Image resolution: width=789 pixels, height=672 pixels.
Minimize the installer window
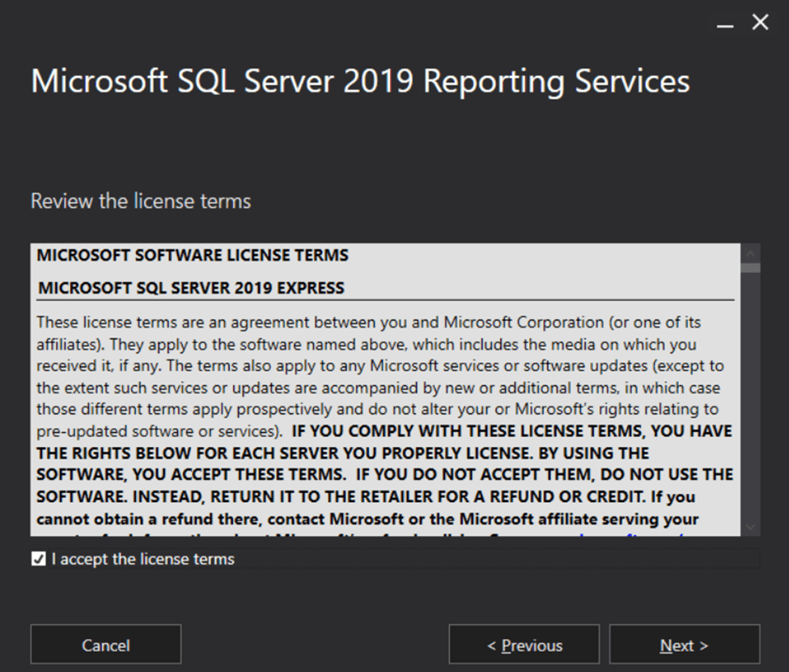(725, 24)
